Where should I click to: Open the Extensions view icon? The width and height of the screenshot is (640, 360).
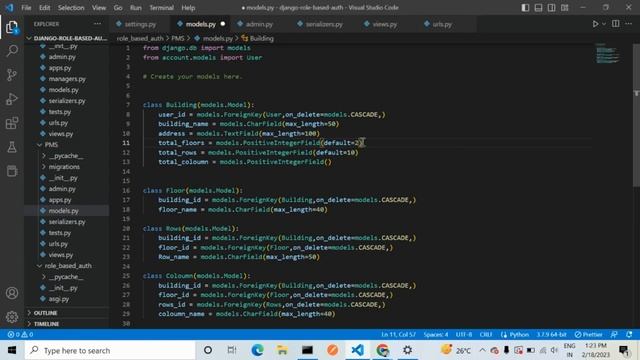click(12, 123)
